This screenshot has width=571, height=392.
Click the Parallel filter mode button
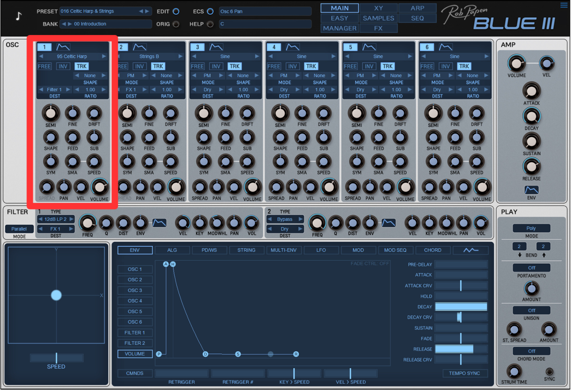19,229
